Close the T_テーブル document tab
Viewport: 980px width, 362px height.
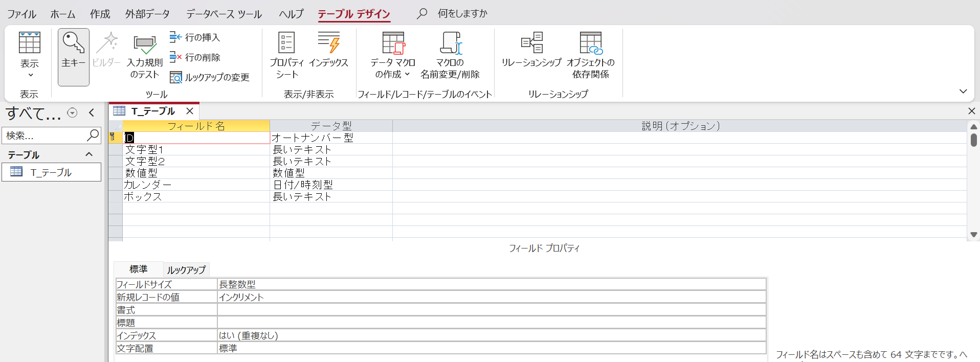190,111
